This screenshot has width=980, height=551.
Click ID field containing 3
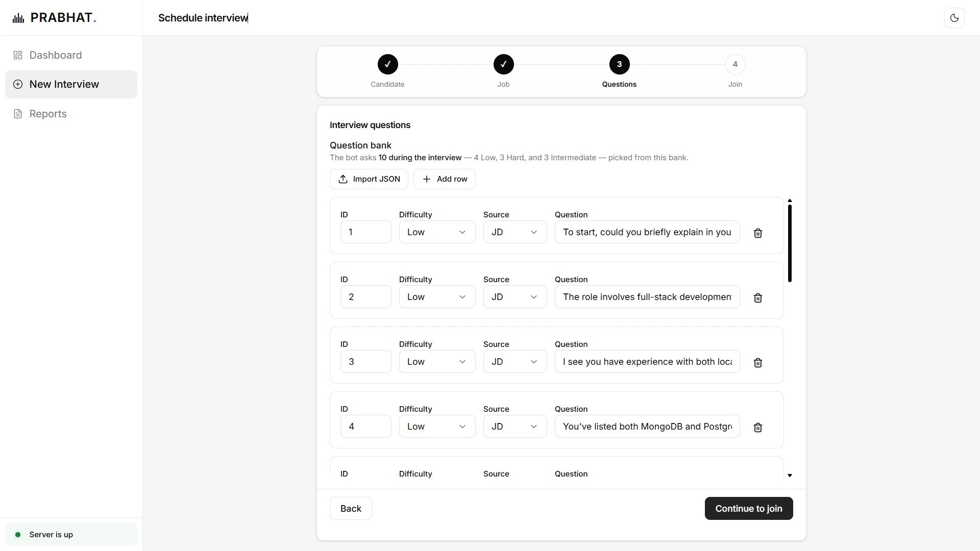pos(366,362)
